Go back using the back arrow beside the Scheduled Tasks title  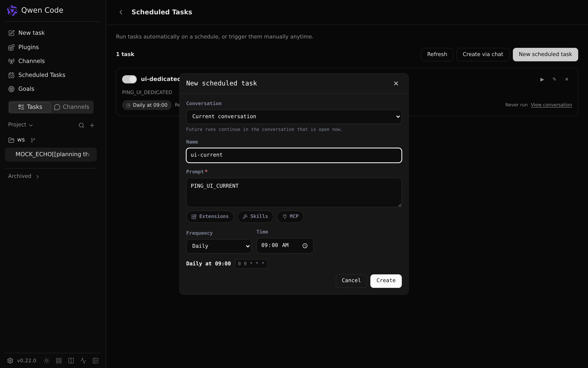[121, 12]
